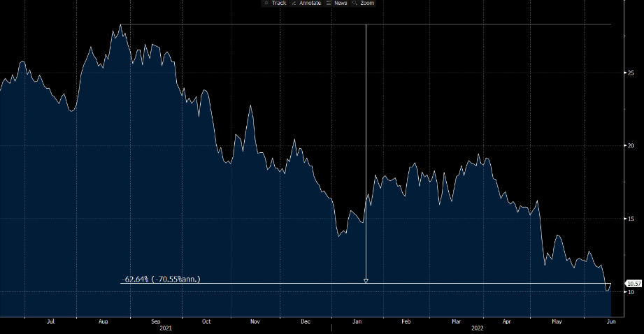The width and height of the screenshot is (644, 334).
Task: Select the -62.64% (-70.55%ann.) annotation text
Action: click(x=161, y=279)
